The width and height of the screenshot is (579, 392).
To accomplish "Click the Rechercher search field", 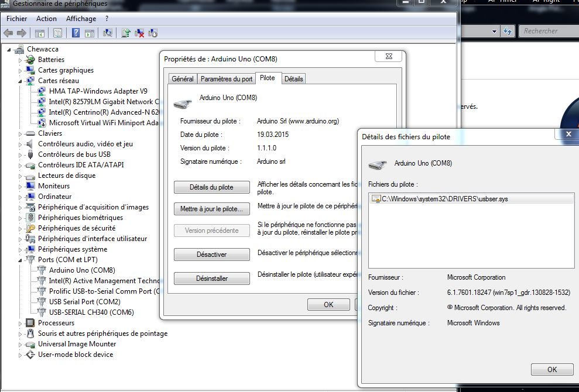I will (x=549, y=32).
